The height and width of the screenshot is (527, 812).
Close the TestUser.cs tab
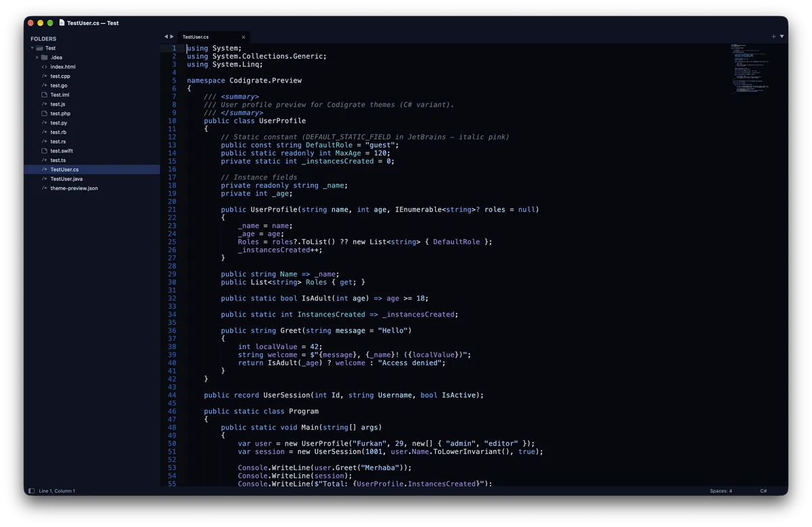pos(244,37)
